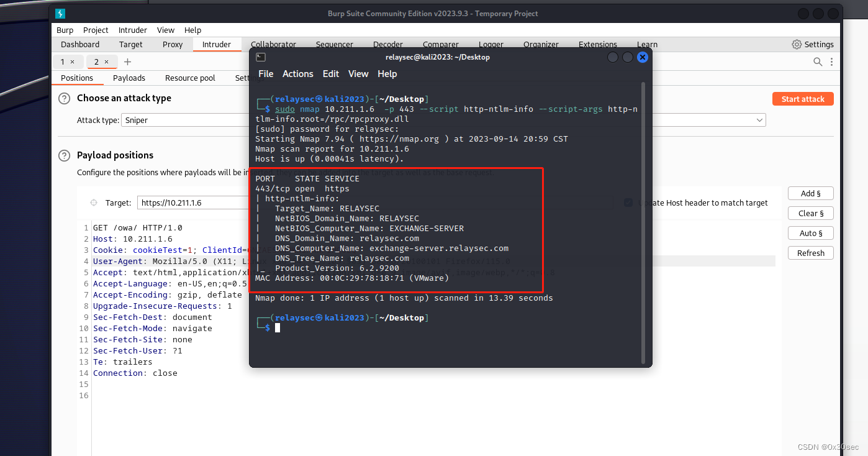868x456 pixels.
Task: Click the Sec-Fetch-Site: none line
Action: pyautogui.click(x=143, y=339)
